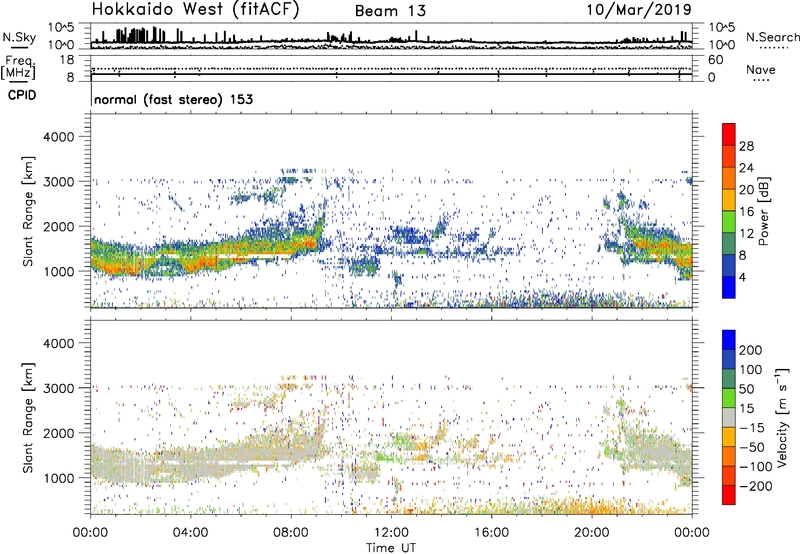
Task: Click 'normal (fast stereo) 153' mode text
Action: coord(173,99)
